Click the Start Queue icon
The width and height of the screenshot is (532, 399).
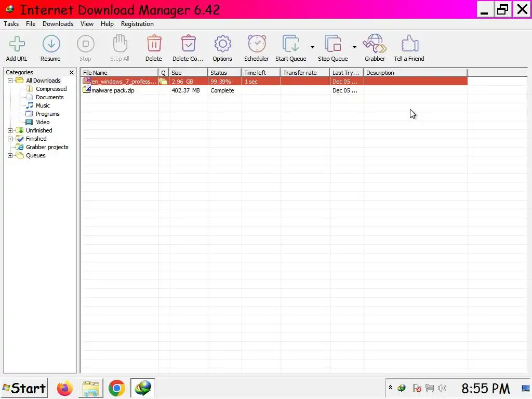click(291, 44)
